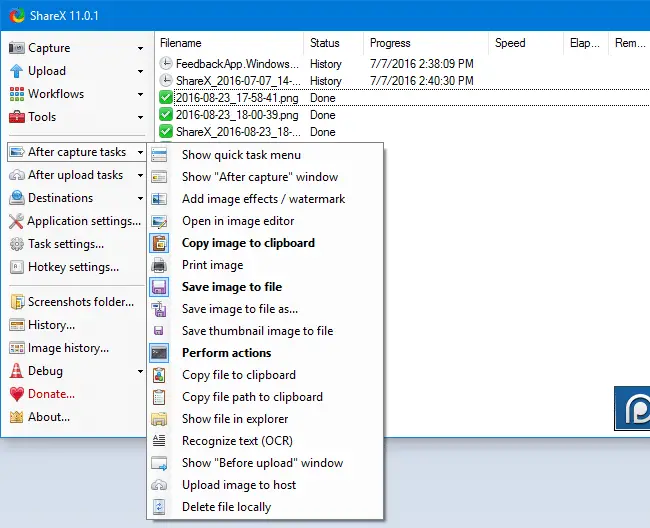650x528 pixels.
Task: Click the Application settings wrench icon
Action: click(16, 221)
